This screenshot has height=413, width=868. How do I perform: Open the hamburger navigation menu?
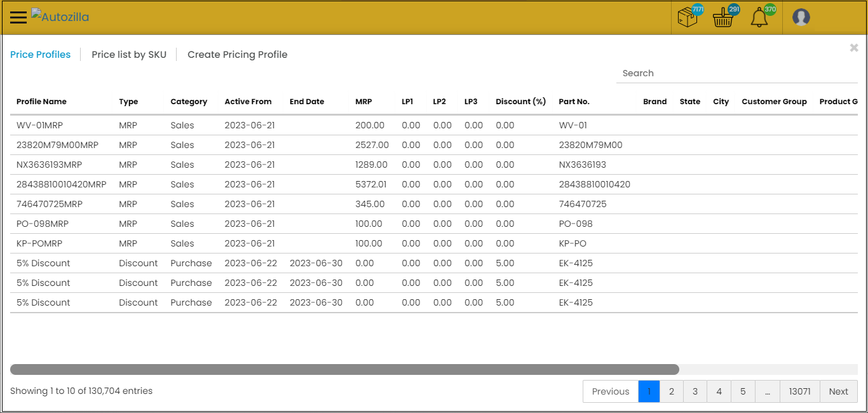click(x=18, y=17)
